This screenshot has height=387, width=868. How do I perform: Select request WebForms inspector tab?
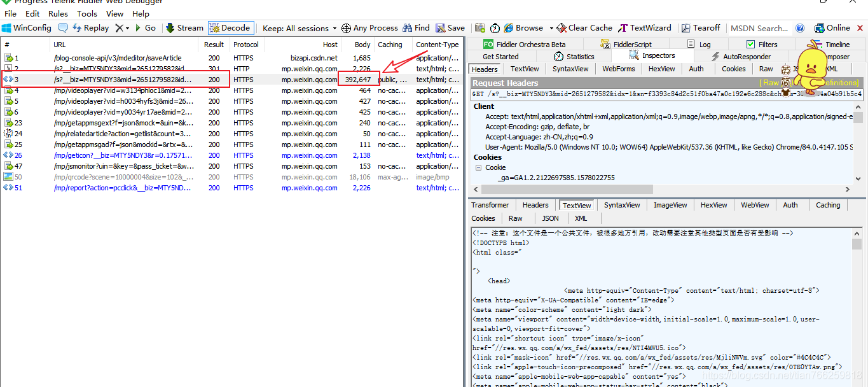pyautogui.click(x=619, y=69)
